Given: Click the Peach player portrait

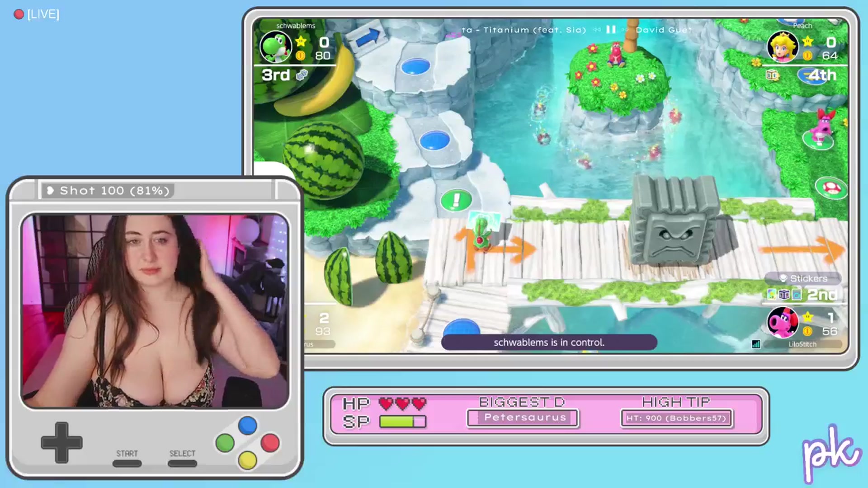Looking at the screenshot, I should 783,47.
